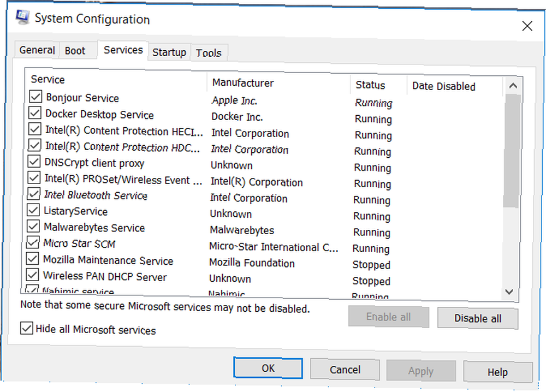Select the DNSCrypt client proxy name
This screenshot has width=546, height=392.
coord(94,163)
